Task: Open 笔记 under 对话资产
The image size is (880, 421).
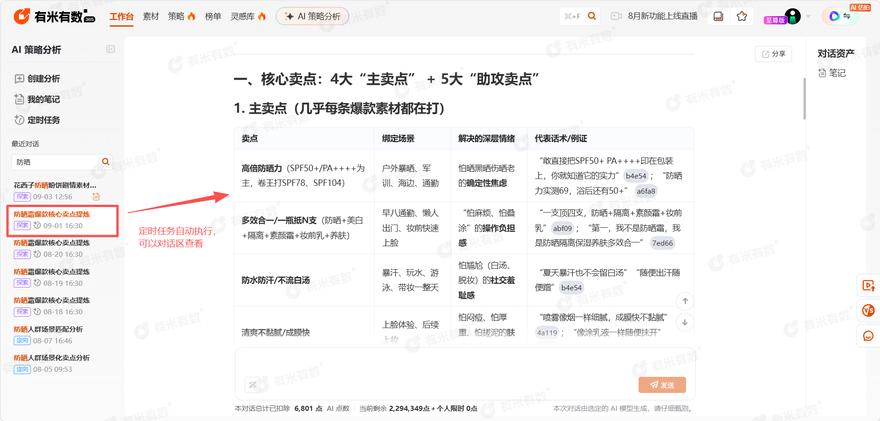Action: pyautogui.click(x=832, y=73)
